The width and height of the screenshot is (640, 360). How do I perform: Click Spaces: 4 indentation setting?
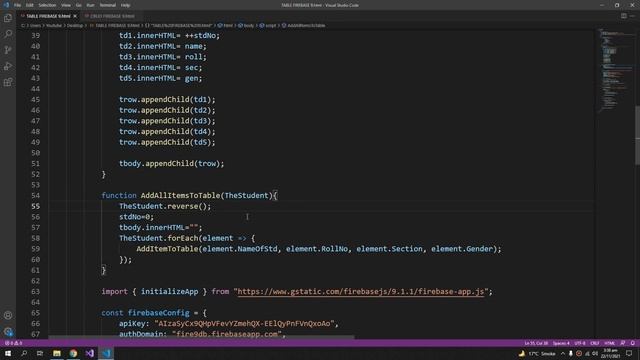pos(561,343)
